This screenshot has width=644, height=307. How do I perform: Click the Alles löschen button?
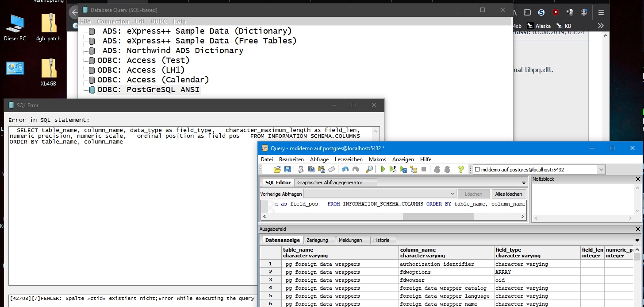509,194
